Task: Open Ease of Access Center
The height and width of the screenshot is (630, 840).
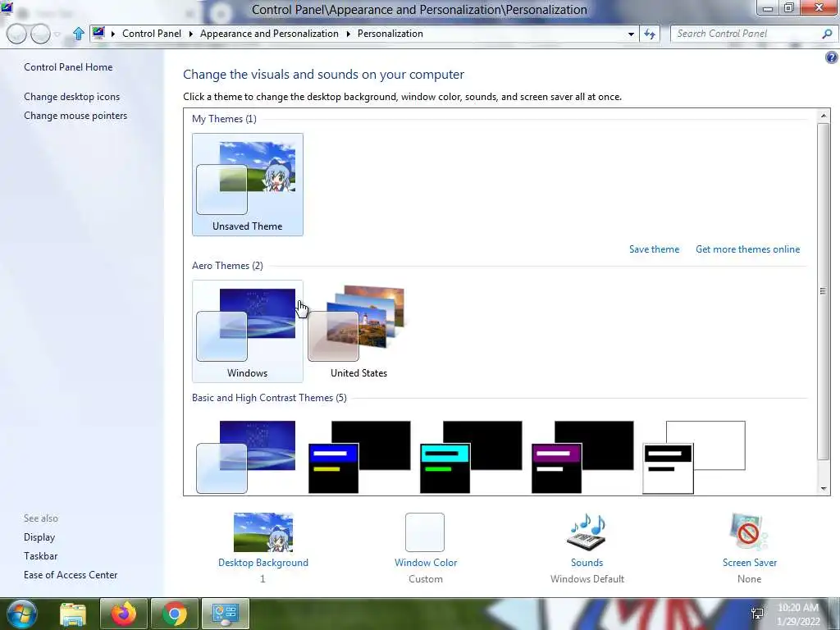Action: [71, 575]
